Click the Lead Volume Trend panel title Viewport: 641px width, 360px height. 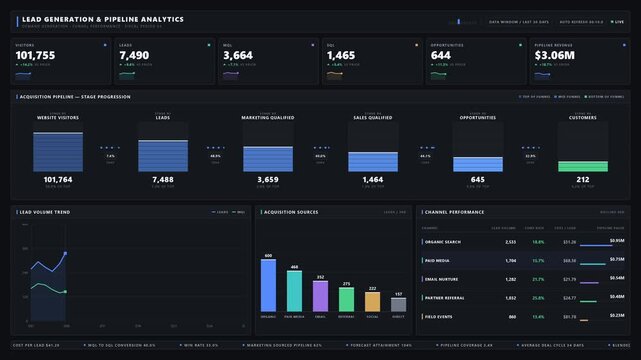click(x=45, y=212)
